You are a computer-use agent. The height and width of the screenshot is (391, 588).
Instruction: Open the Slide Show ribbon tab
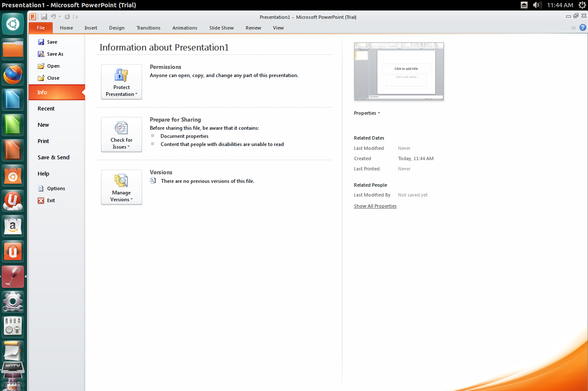point(221,27)
